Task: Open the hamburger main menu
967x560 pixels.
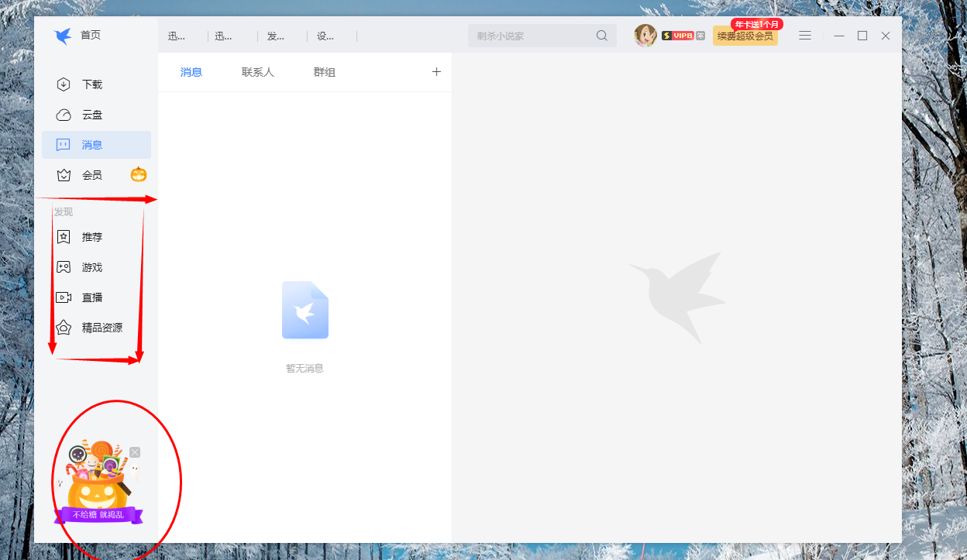Action: click(x=805, y=36)
